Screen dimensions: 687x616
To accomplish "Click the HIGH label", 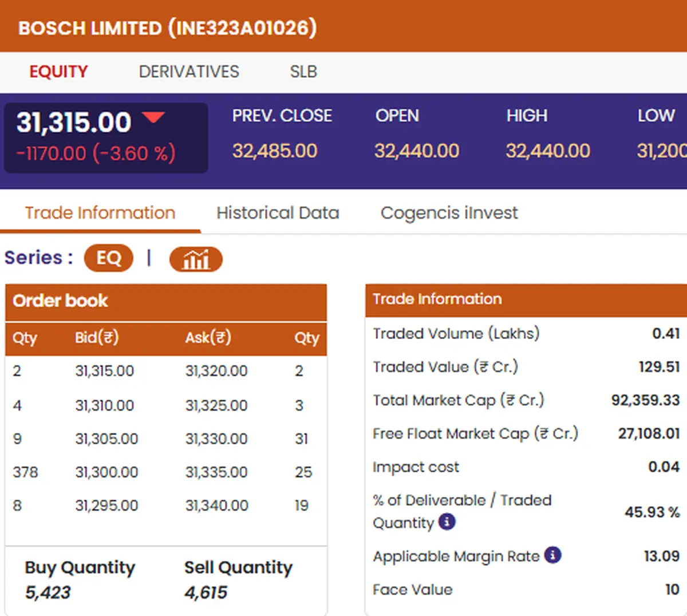I will [x=527, y=116].
